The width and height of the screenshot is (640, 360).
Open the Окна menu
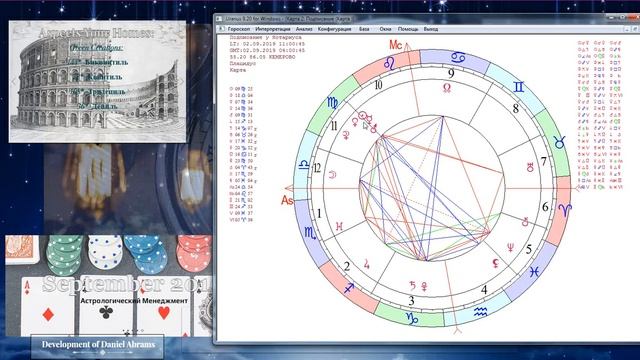(385, 29)
